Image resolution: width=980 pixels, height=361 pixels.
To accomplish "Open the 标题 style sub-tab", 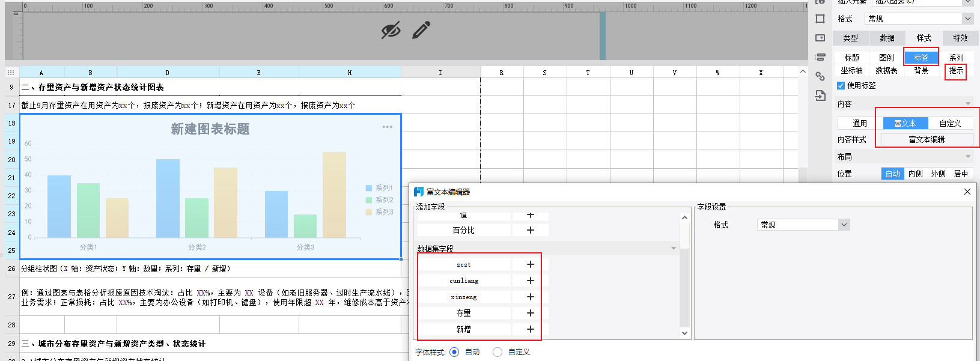I will (x=852, y=58).
